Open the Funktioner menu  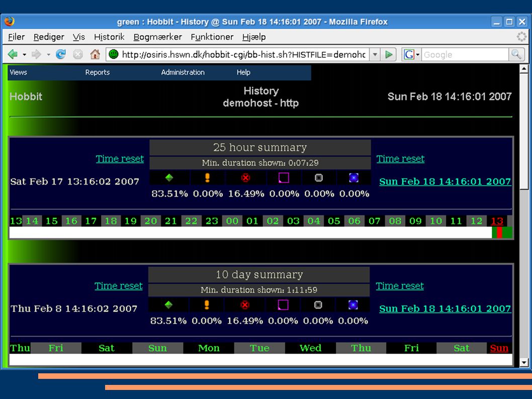tap(212, 37)
